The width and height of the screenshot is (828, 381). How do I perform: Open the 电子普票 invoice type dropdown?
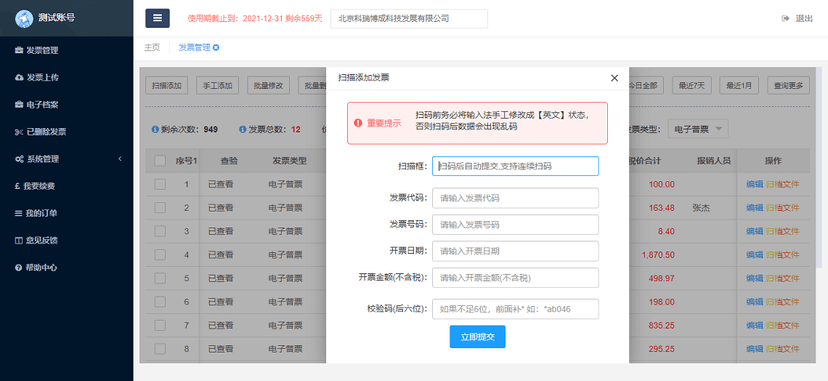[x=698, y=129]
